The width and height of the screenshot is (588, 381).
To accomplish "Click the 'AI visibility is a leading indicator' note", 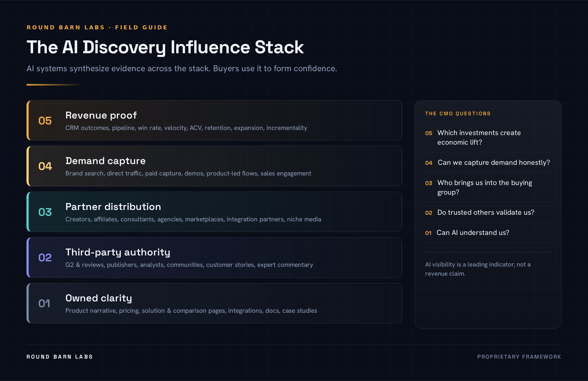I will 478,269.
